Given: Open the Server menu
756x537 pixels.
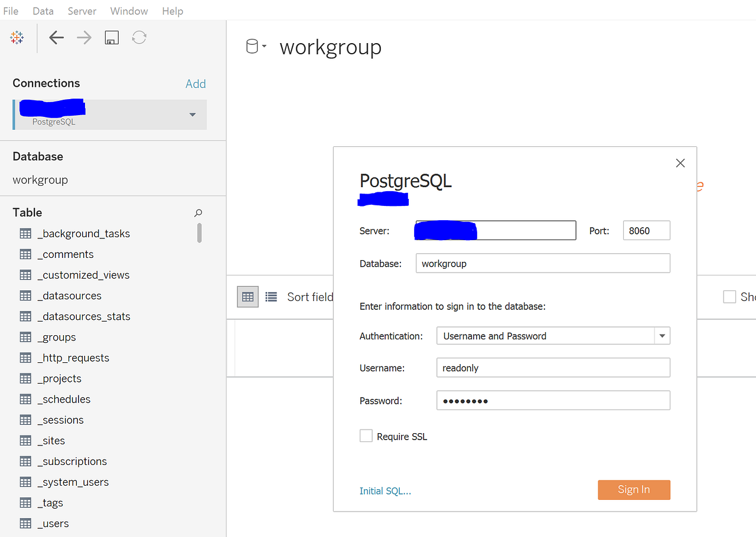Looking at the screenshot, I should [82, 11].
